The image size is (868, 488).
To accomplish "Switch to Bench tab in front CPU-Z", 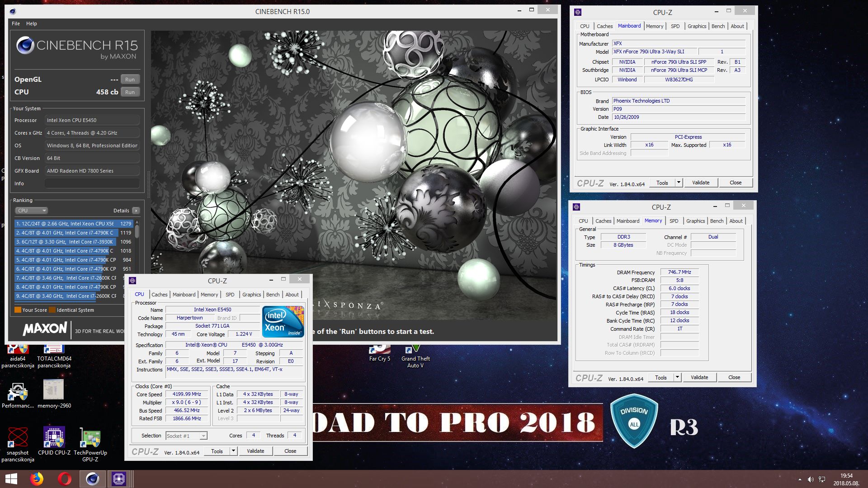I will (x=273, y=295).
